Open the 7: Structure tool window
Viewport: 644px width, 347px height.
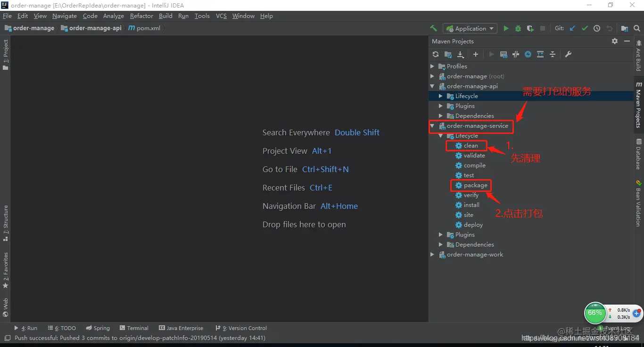(x=6, y=223)
